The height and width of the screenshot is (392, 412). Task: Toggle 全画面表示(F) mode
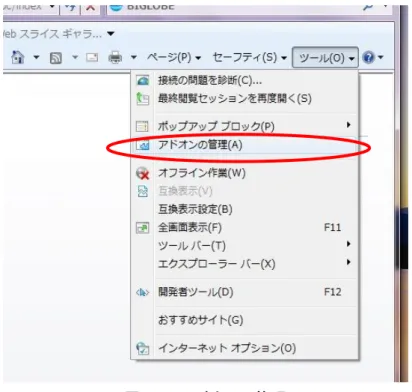244,228
